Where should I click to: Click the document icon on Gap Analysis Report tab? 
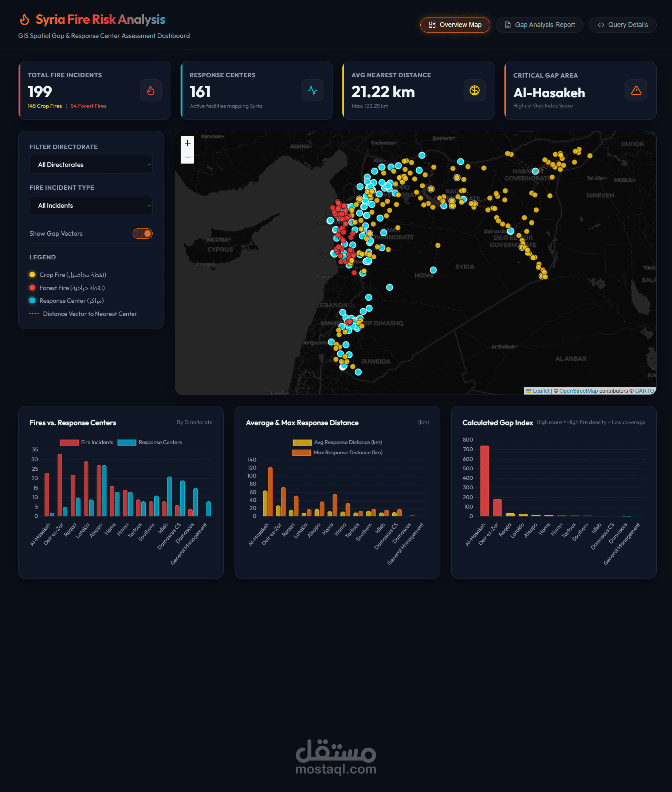[x=507, y=25]
